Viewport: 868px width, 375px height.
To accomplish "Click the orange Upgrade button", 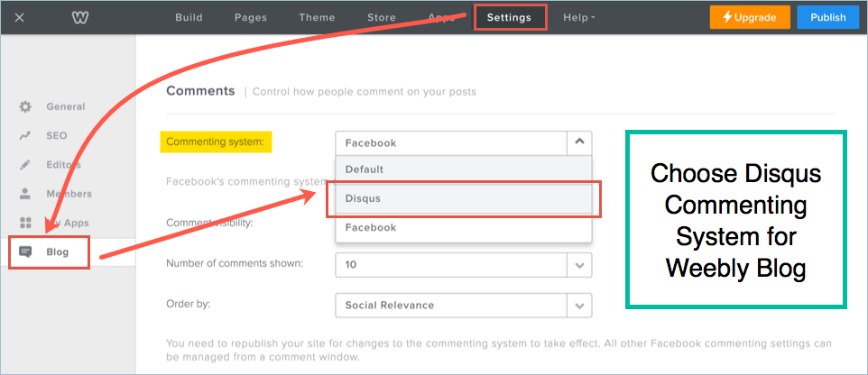I will tap(750, 17).
